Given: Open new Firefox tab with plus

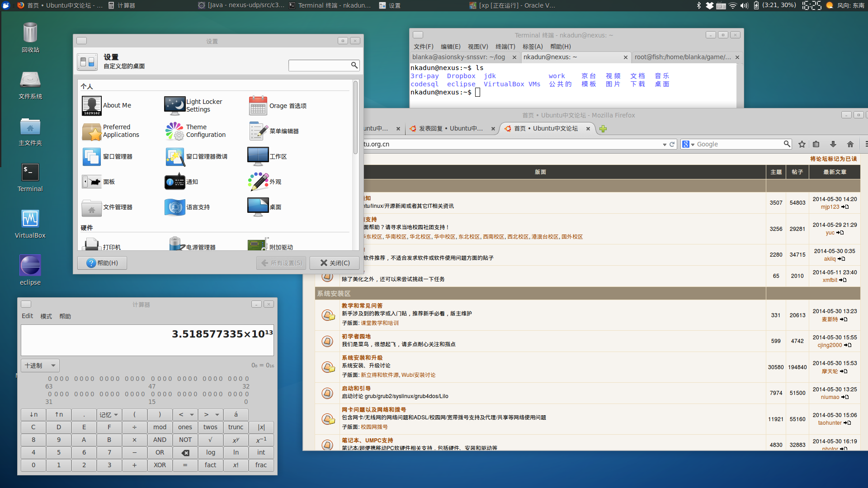Looking at the screenshot, I should pos(603,129).
